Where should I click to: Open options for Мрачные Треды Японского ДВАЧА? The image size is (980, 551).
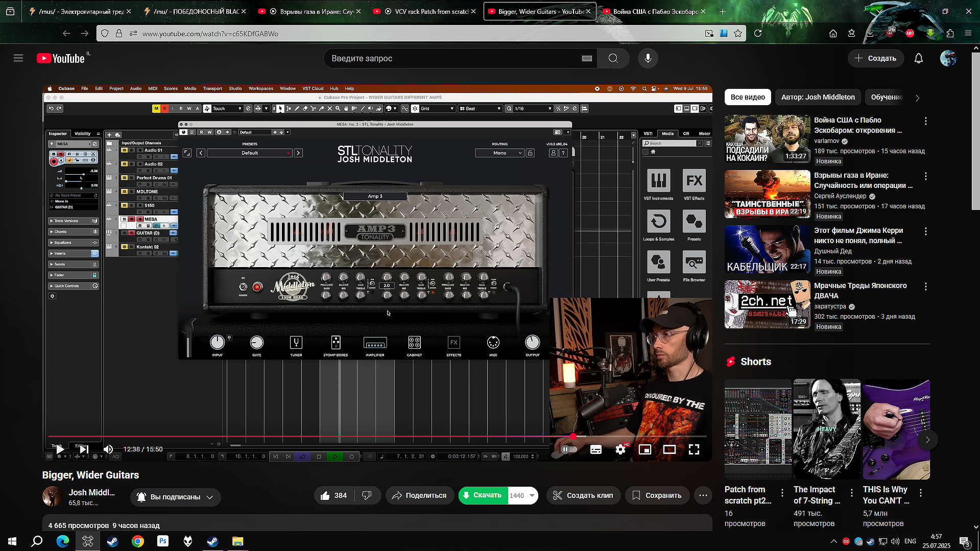click(x=925, y=286)
